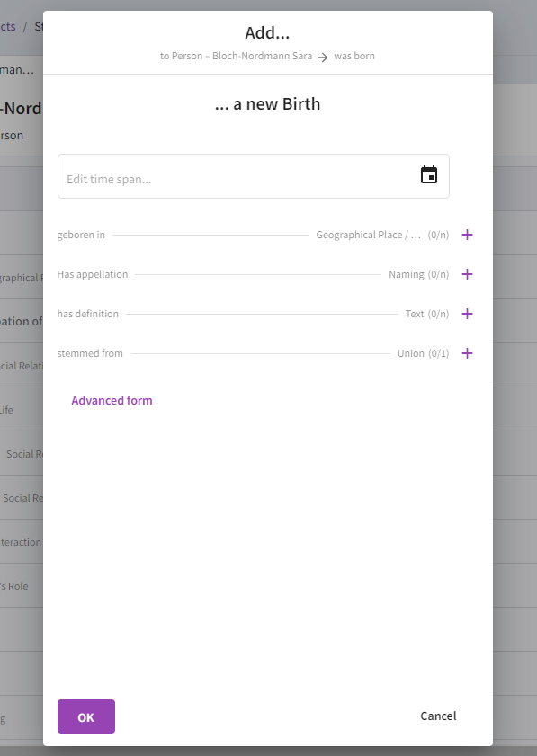The image size is (537, 756).
Task: Add a Geographical Place to 'geboren in'
Action: pos(467,235)
